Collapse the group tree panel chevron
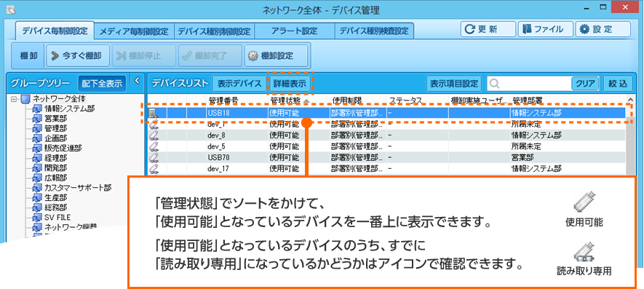Viewport: 644px width, 289px height. (x=138, y=81)
